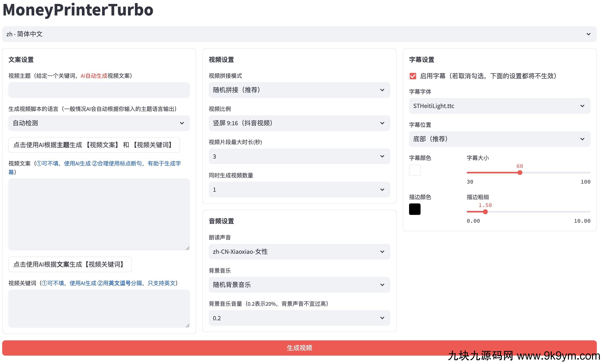Open the 视频拼接模式 dropdown showing 随机拼接（推荐）
The height and width of the screenshot is (364, 603).
[299, 90]
